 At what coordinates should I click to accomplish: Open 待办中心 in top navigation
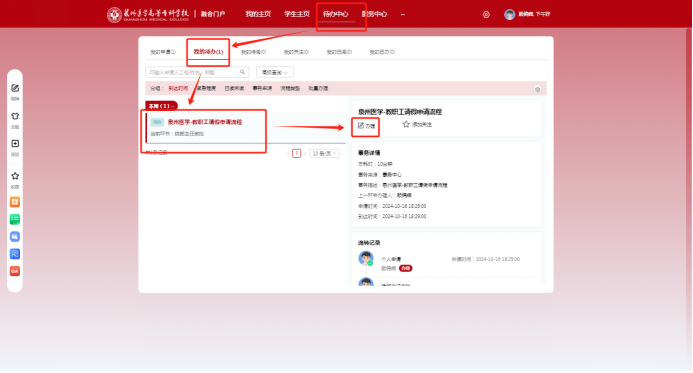335,14
